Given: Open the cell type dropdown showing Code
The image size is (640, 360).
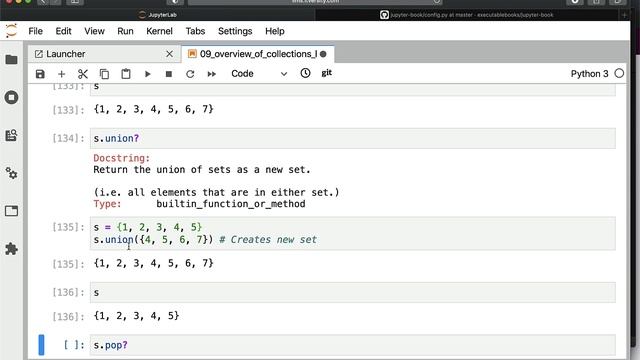Looking at the screenshot, I should pyautogui.click(x=259, y=74).
